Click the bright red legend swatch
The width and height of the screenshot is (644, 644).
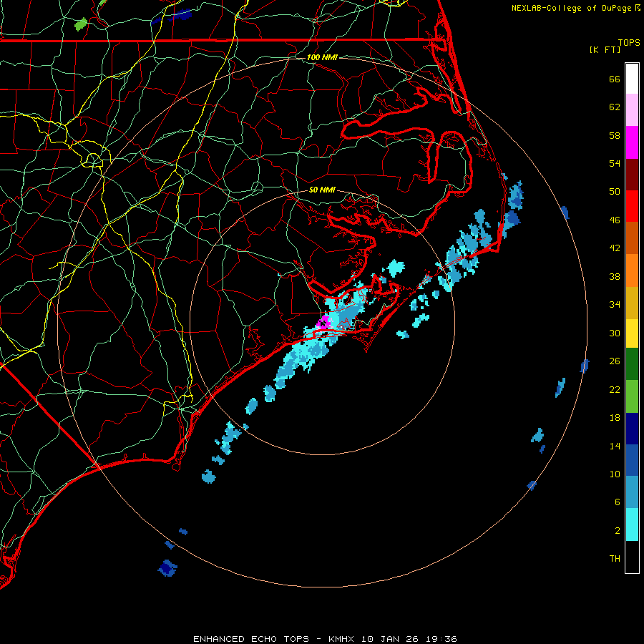point(632,206)
